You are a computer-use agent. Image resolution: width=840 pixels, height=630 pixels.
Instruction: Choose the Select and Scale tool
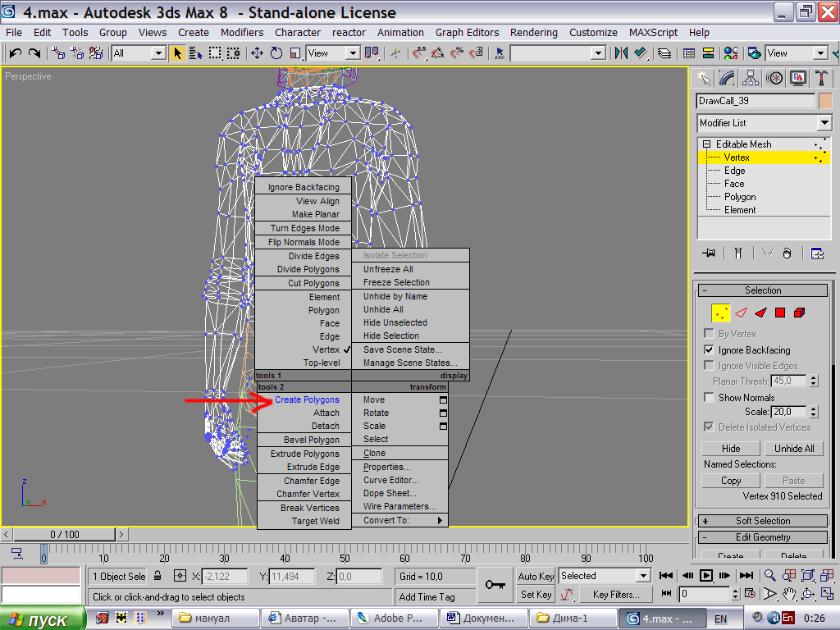click(x=295, y=53)
